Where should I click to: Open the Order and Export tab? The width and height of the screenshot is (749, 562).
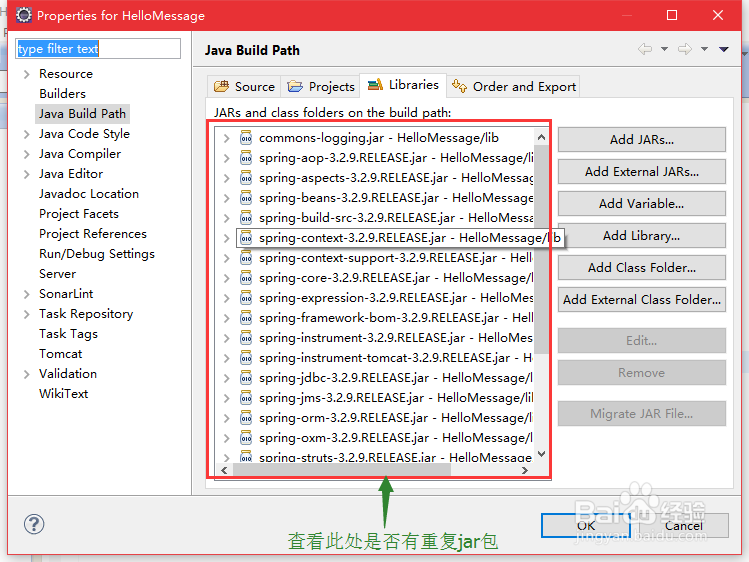(x=514, y=86)
